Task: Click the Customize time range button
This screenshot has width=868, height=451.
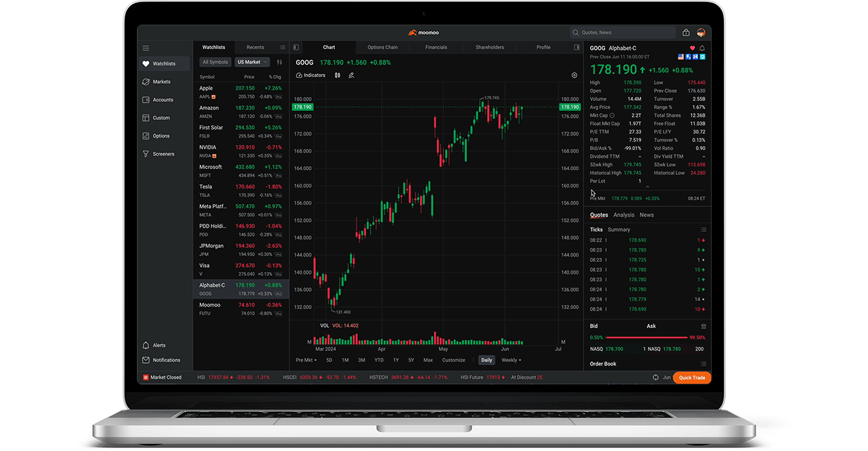Action: 453,360
